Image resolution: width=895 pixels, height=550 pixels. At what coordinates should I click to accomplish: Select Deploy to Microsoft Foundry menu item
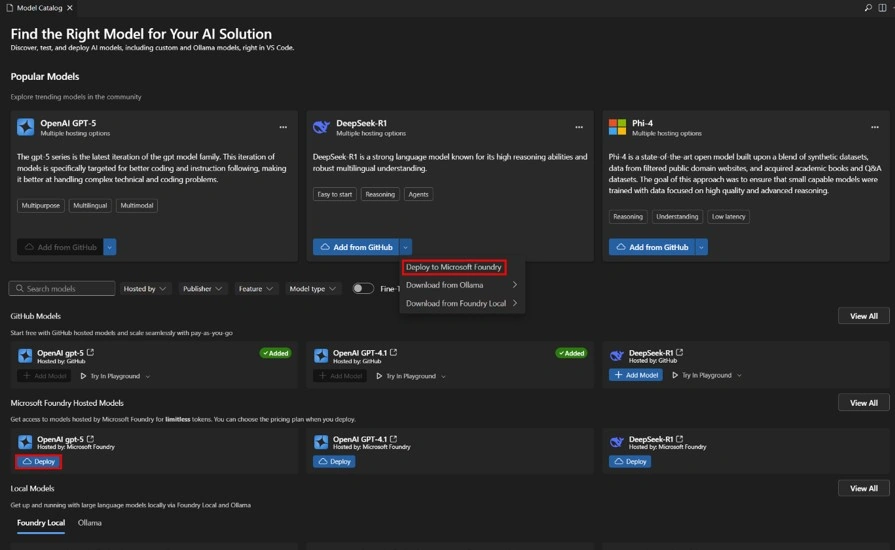(x=454, y=267)
